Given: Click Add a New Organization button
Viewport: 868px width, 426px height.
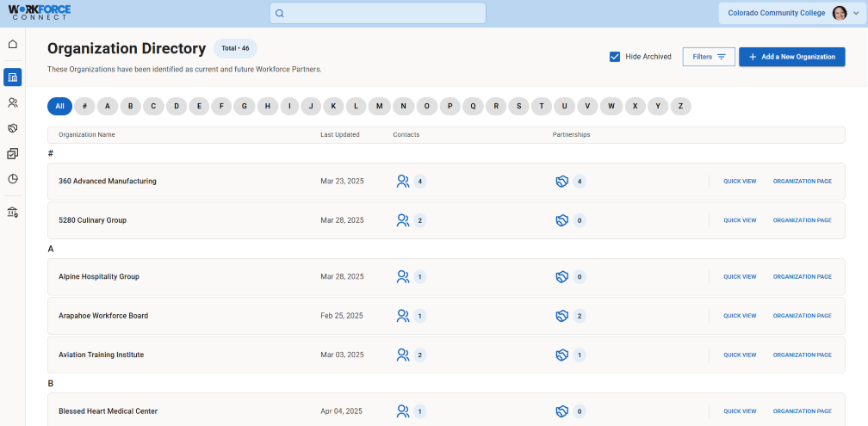Looking at the screenshot, I should (x=791, y=57).
